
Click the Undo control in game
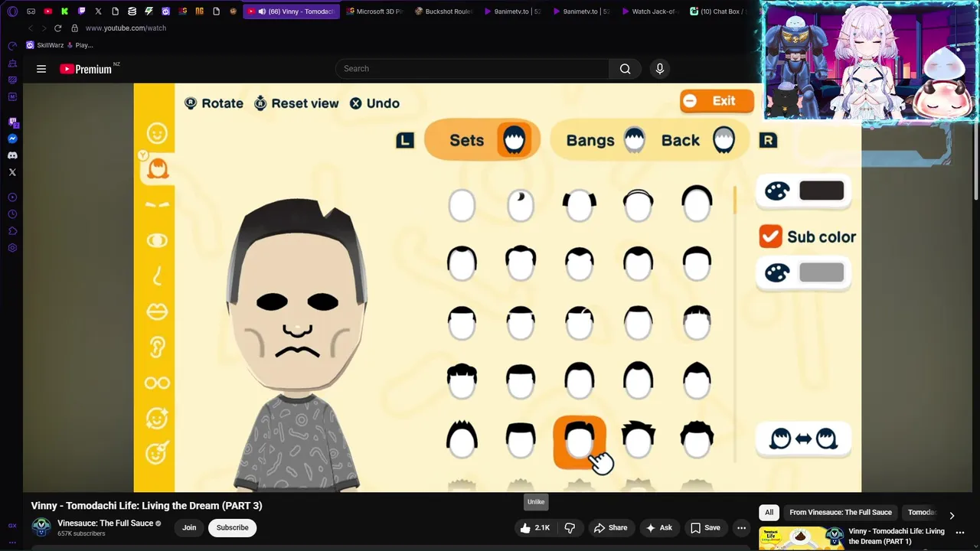point(374,103)
